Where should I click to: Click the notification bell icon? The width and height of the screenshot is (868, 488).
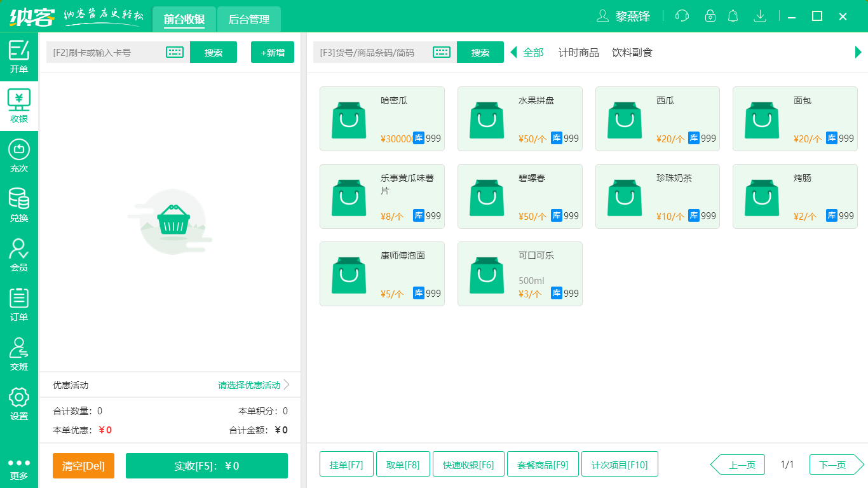[733, 16]
